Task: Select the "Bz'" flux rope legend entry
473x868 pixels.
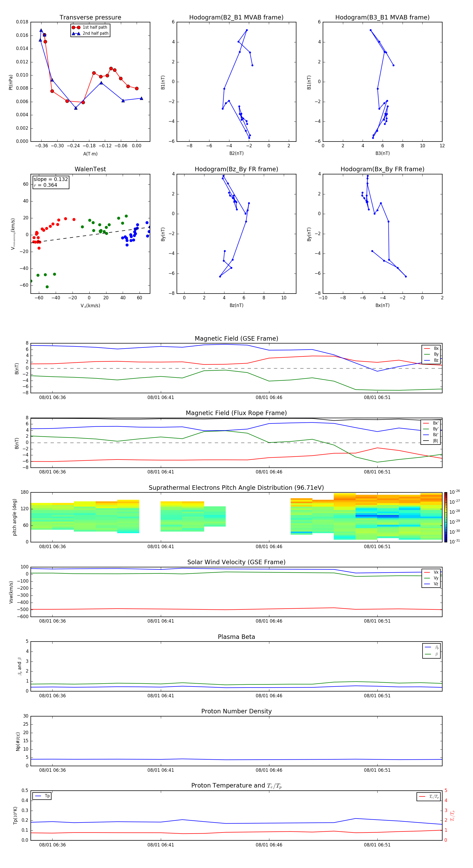Action: [431, 435]
